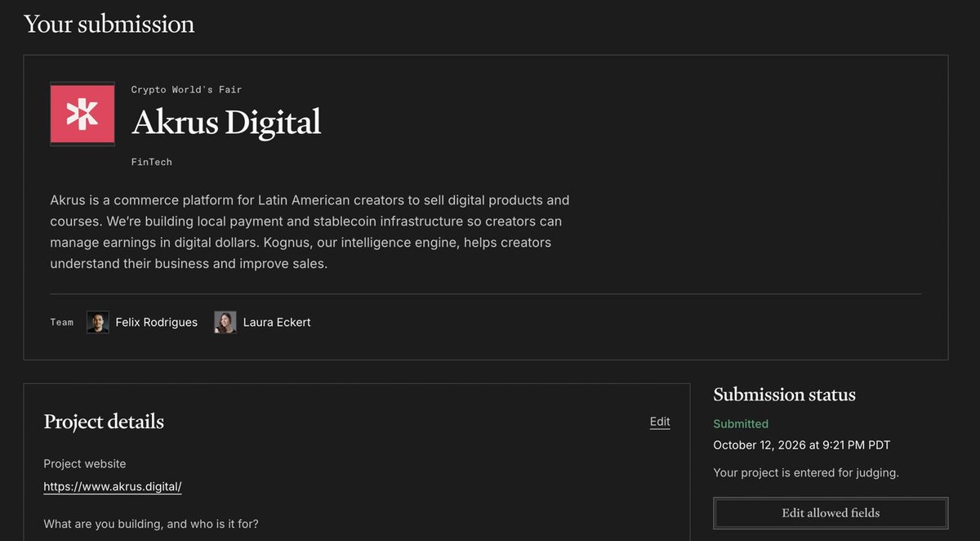Screen dimensions: 980x541
Task: Click Felix Rodrigues's avatar photo
Action: click(98, 322)
